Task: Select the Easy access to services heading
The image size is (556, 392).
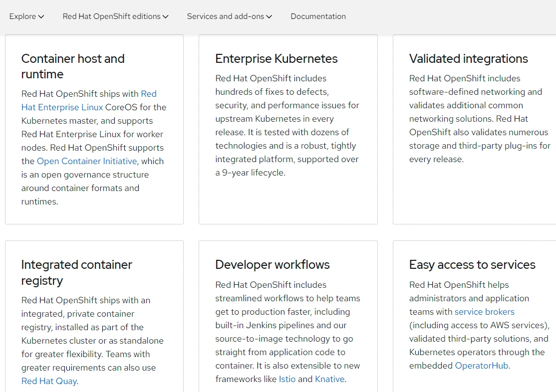Action: click(472, 264)
